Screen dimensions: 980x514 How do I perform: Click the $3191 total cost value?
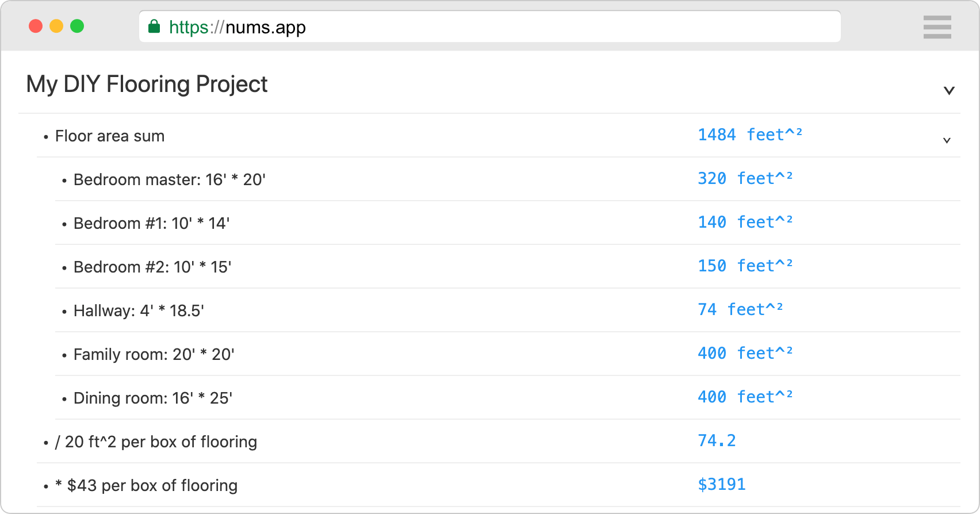[x=721, y=485]
